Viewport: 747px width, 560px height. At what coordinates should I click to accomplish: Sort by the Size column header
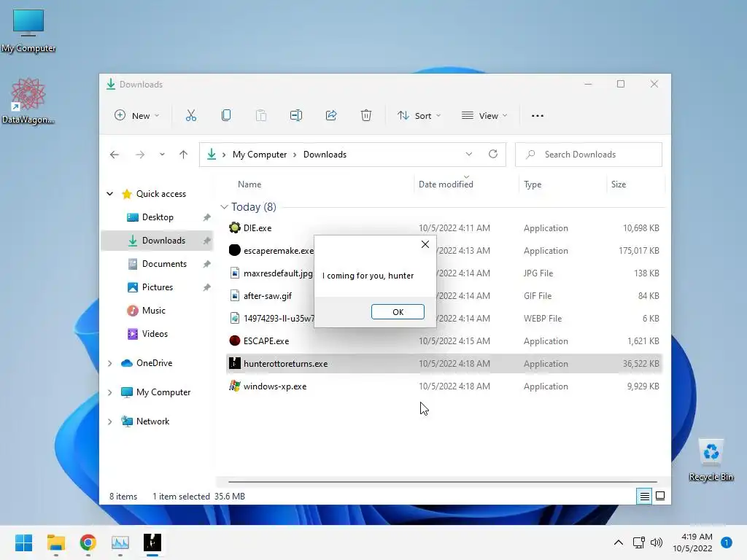click(x=619, y=184)
